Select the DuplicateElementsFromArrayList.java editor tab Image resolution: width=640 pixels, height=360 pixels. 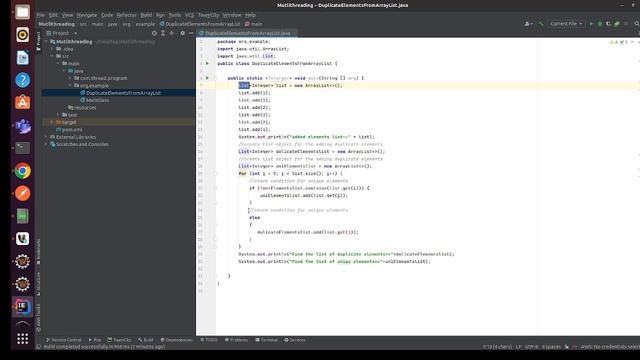[247, 33]
